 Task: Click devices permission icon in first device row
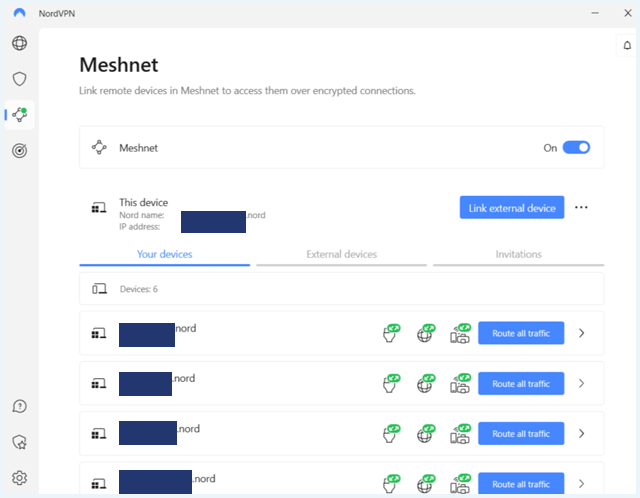tap(460, 333)
